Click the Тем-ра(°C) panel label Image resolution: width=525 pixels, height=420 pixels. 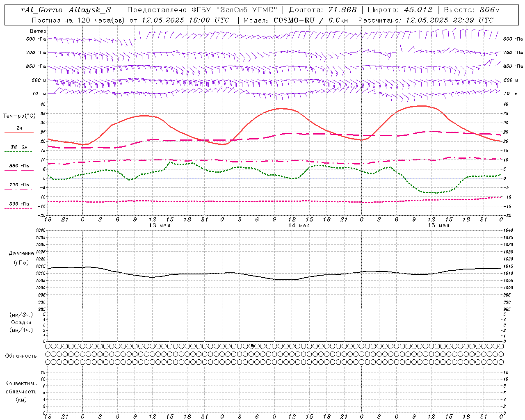19,116
